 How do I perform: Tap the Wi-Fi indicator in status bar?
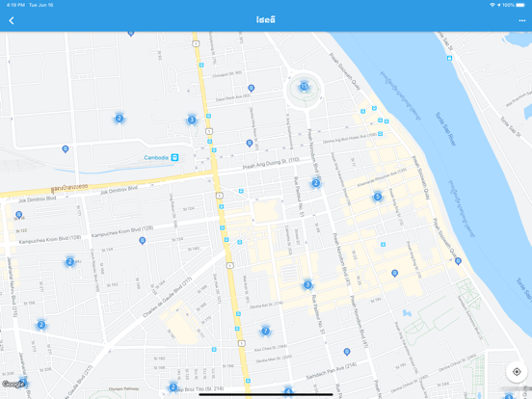point(492,5)
